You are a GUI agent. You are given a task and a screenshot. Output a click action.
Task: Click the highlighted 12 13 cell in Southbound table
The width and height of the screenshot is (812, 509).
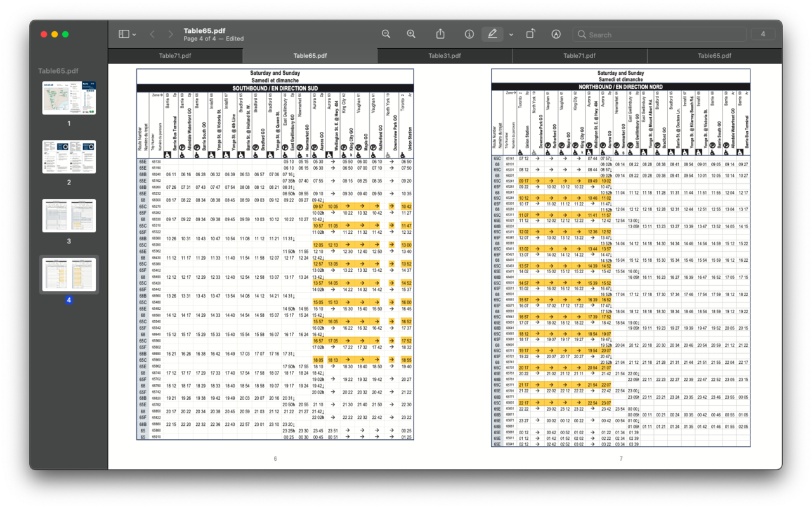click(333, 245)
